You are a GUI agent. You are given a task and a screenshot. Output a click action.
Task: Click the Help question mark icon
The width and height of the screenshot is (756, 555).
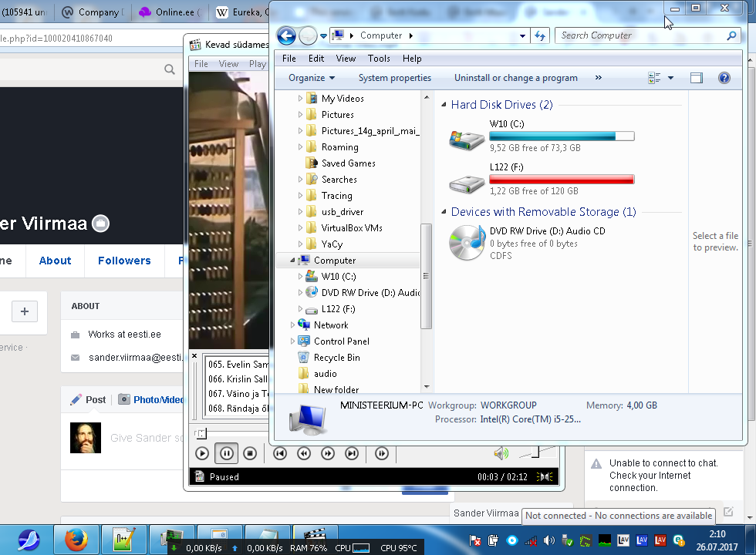(x=724, y=78)
